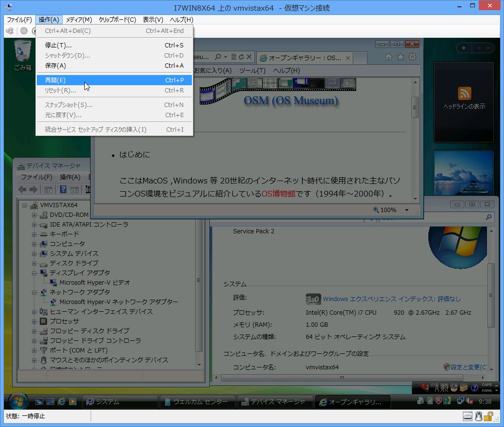Open the address bar search dropdown arrow
Image resolution: width=504 pixels, height=427 pixels.
[225, 57]
